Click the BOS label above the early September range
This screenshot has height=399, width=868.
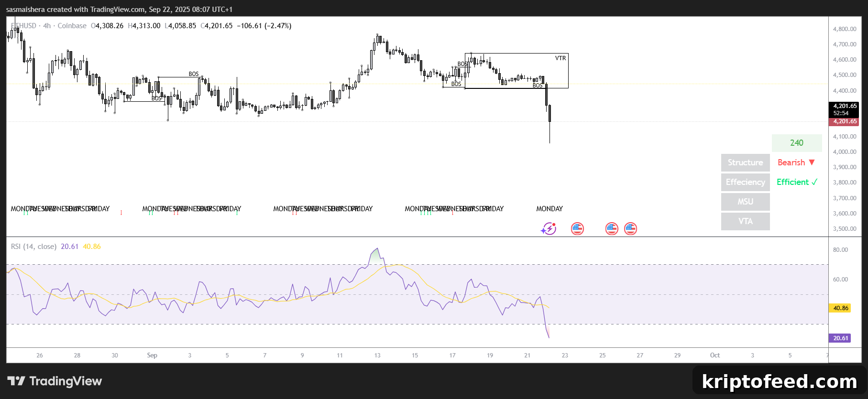click(194, 74)
